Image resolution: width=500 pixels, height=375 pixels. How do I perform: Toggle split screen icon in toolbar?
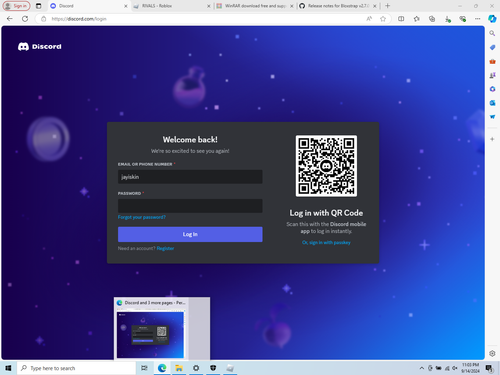401,19
